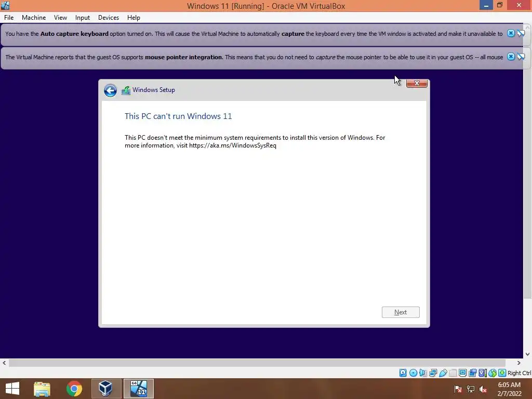The image size is (532, 399).
Task: Click the hard disk activity icon in status bar
Action: [x=403, y=373]
